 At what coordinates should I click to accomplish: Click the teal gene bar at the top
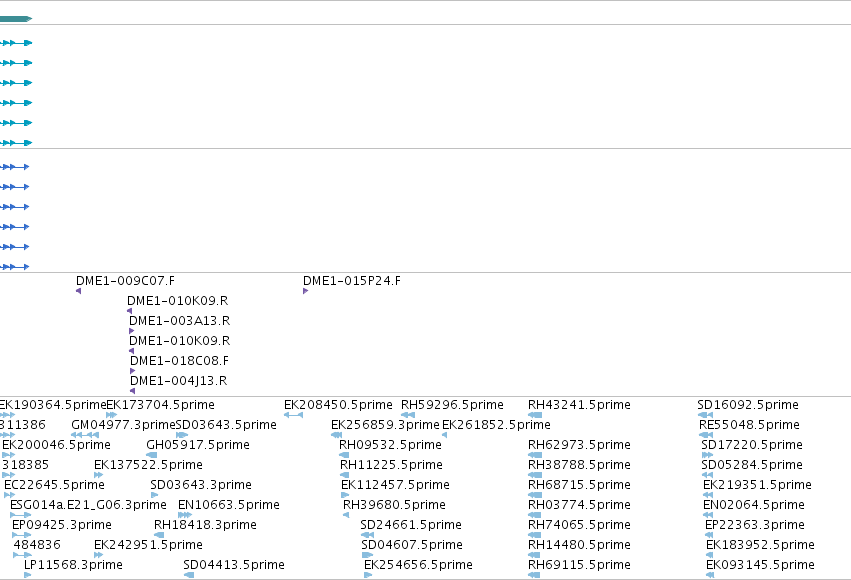click(16, 19)
